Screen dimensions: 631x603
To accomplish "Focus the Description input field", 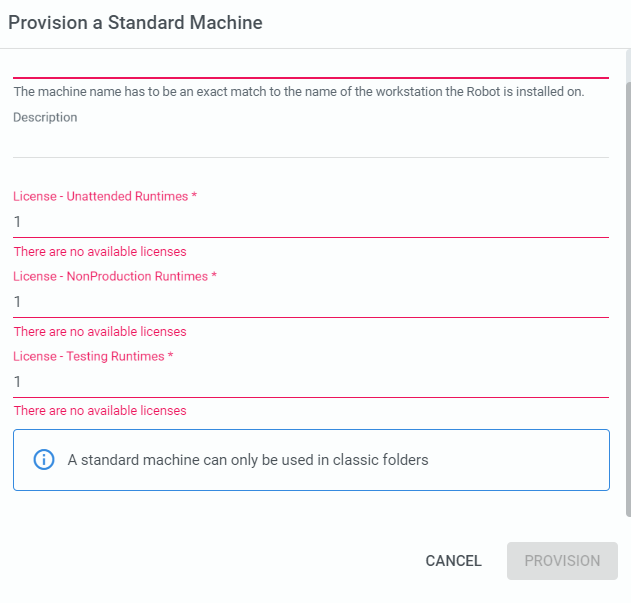I will 311,142.
